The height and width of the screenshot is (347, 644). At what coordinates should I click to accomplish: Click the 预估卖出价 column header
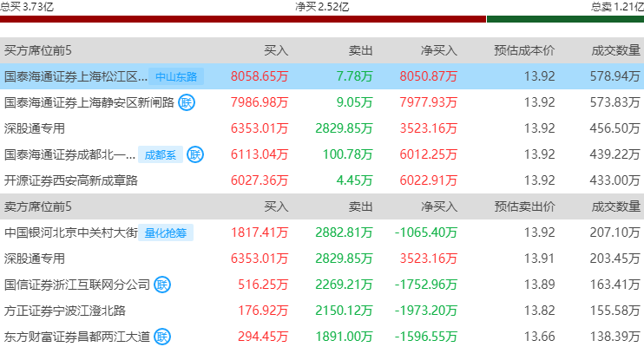tap(524, 206)
